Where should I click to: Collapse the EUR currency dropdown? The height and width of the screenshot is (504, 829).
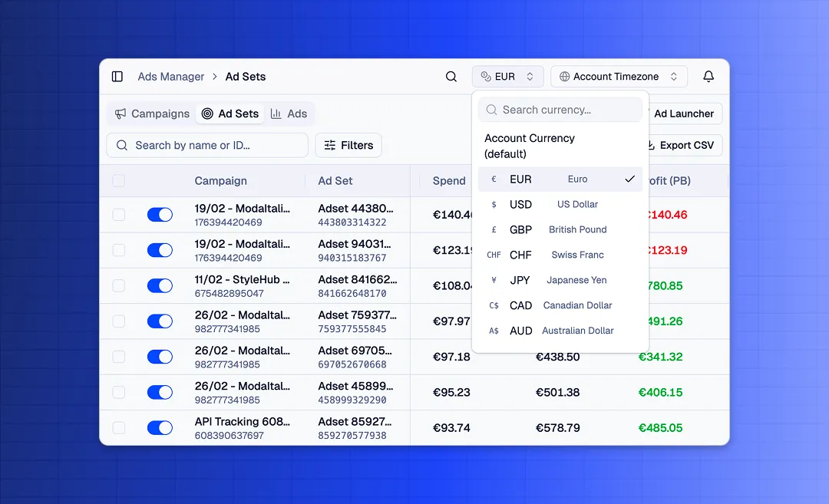pyautogui.click(x=507, y=76)
